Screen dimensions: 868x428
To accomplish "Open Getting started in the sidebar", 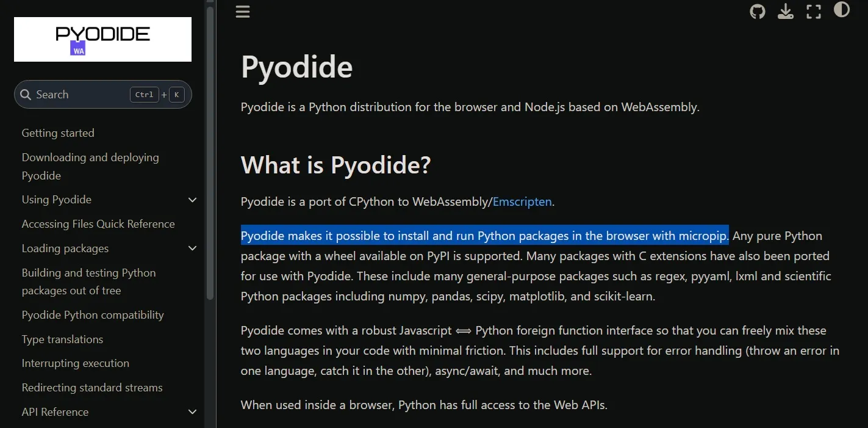I will [x=58, y=133].
